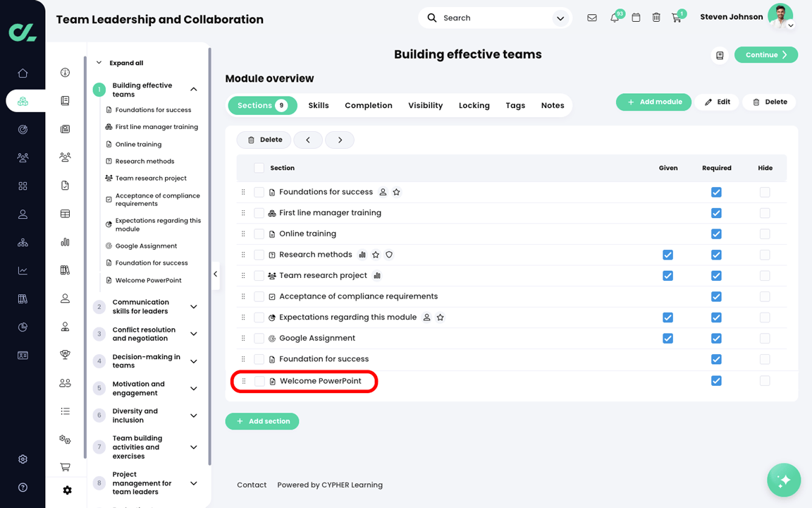Open the Tags tab
Image resolution: width=812 pixels, height=508 pixels.
pos(515,105)
